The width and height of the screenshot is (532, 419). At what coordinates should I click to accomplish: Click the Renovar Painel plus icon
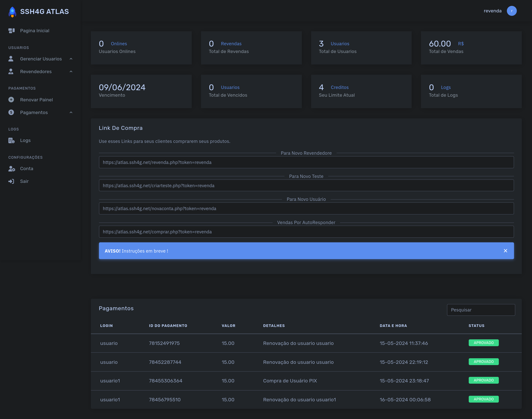click(11, 100)
